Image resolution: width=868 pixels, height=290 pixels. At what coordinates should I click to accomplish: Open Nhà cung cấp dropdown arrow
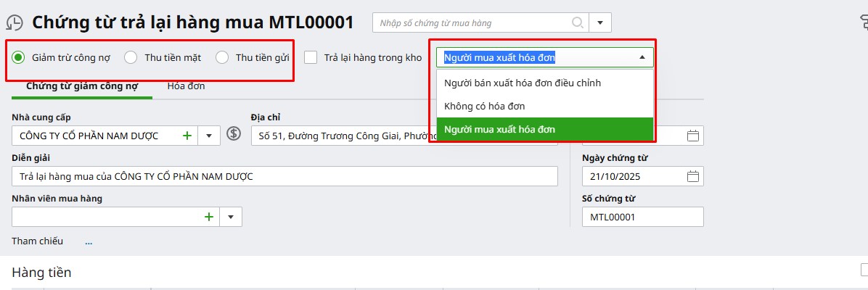coord(209,136)
